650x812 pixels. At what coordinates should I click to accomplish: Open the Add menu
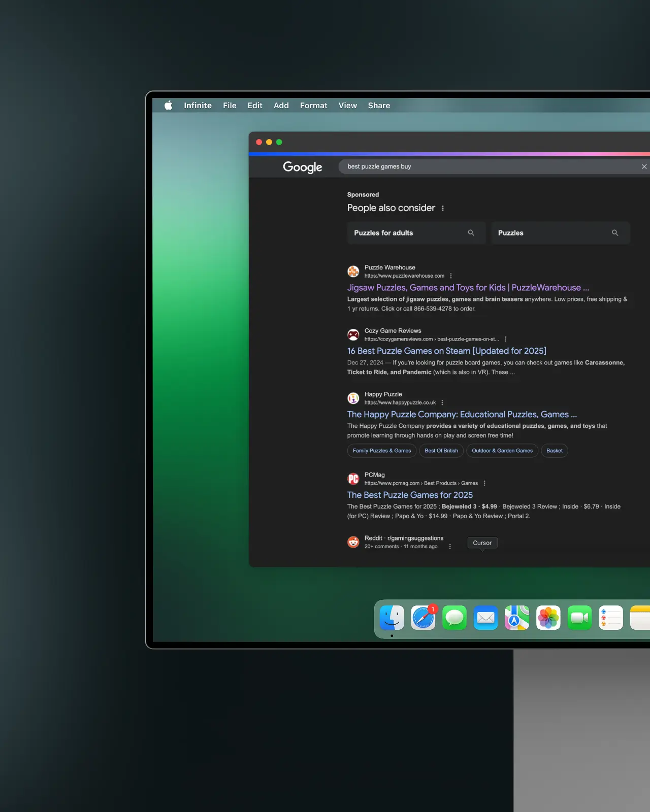click(x=281, y=106)
